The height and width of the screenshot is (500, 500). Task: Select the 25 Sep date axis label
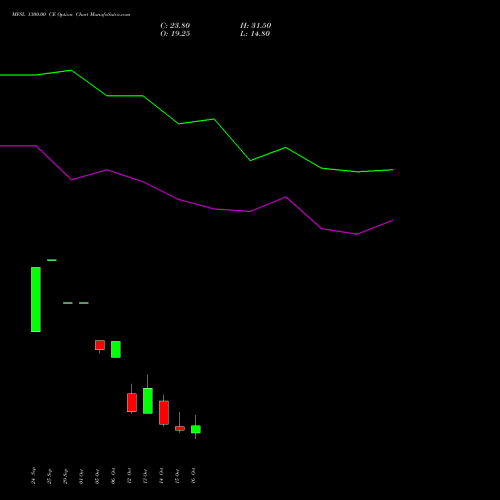(x=49, y=476)
